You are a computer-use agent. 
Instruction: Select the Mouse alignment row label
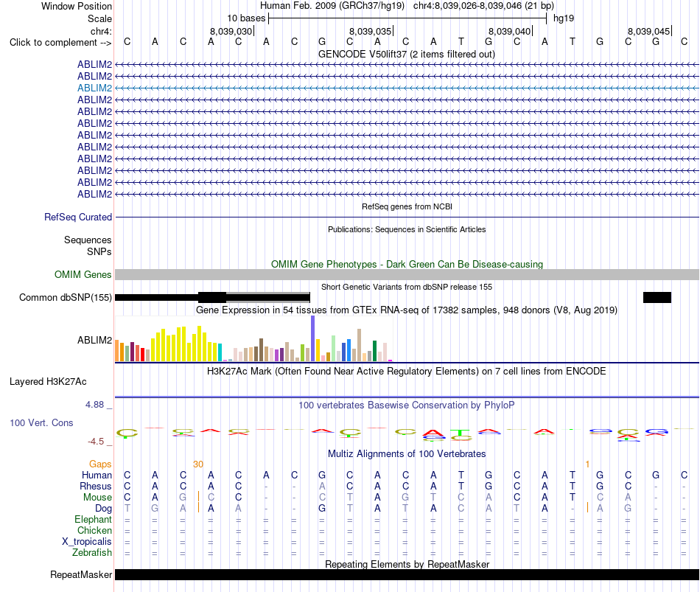tap(97, 498)
